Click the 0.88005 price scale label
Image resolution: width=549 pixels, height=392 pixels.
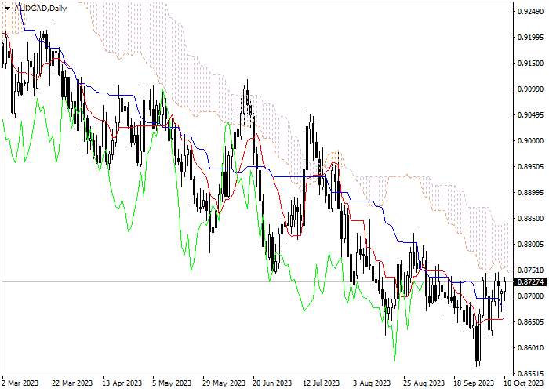(529, 245)
